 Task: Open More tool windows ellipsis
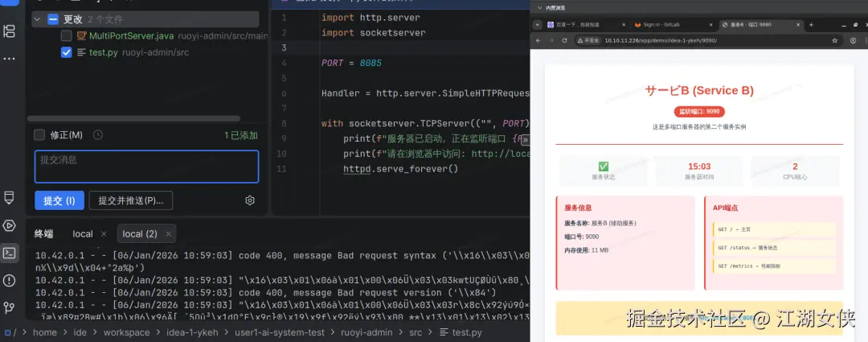click(9, 58)
